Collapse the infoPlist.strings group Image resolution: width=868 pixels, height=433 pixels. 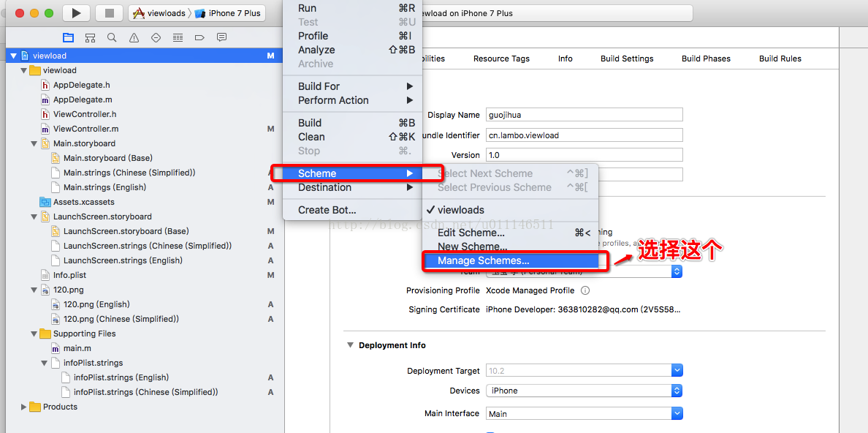pyautogui.click(x=45, y=363)
